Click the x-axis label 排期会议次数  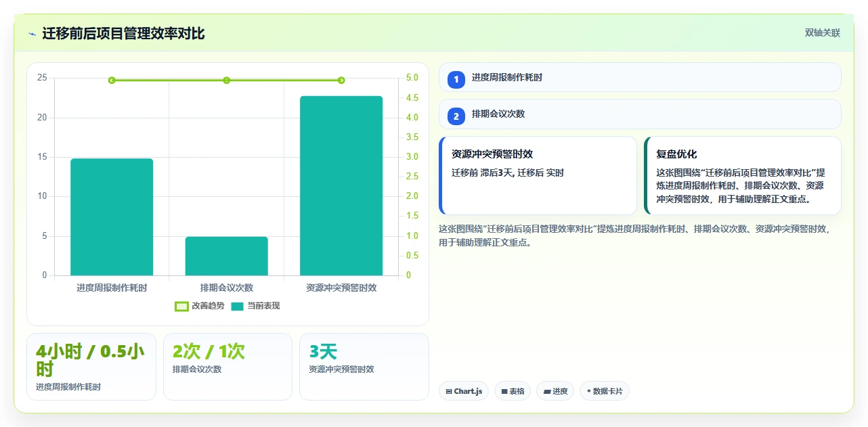(x=226, y=288)
